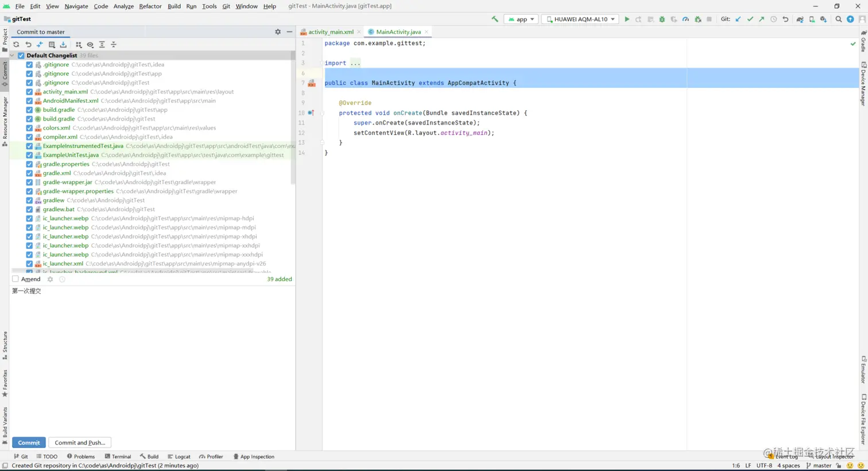Click in the commit message text area

pyautogui.click(x=152, y=360)
